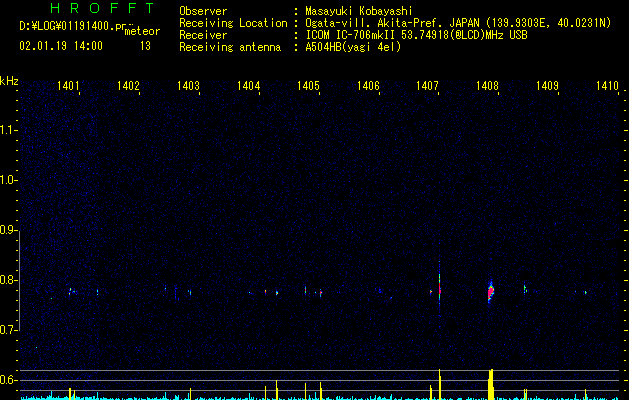This screenshot has height=400, width=629.
Task: Click the 'meteor' label
Action: tap(142, 31)
